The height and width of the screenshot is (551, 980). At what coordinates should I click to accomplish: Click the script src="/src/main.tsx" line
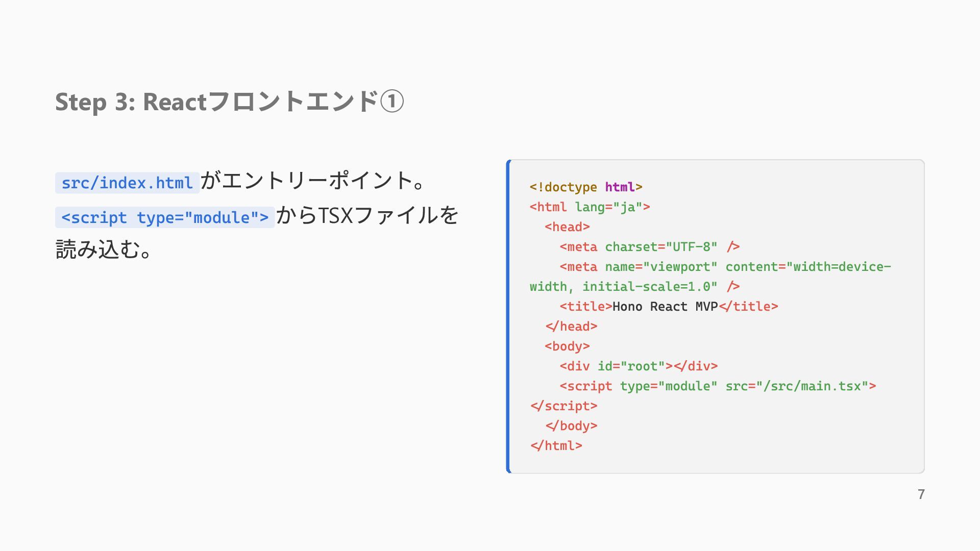tap(718, 386)
